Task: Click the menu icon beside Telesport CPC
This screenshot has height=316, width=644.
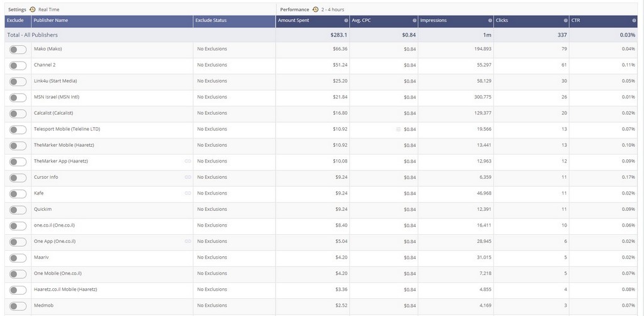Action: [398, 129]
